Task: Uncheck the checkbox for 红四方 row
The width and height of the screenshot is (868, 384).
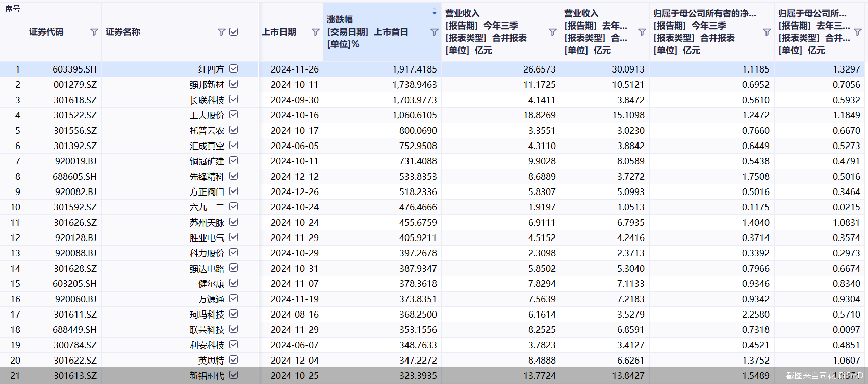Action: pyautogui.click(x=234, y=68)
